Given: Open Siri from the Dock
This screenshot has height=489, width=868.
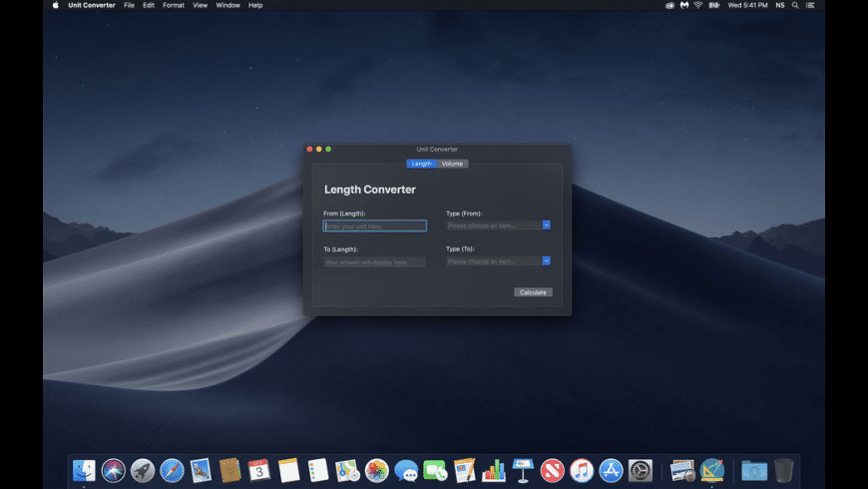Looking at the screenshot, I should tap(113, 470).
